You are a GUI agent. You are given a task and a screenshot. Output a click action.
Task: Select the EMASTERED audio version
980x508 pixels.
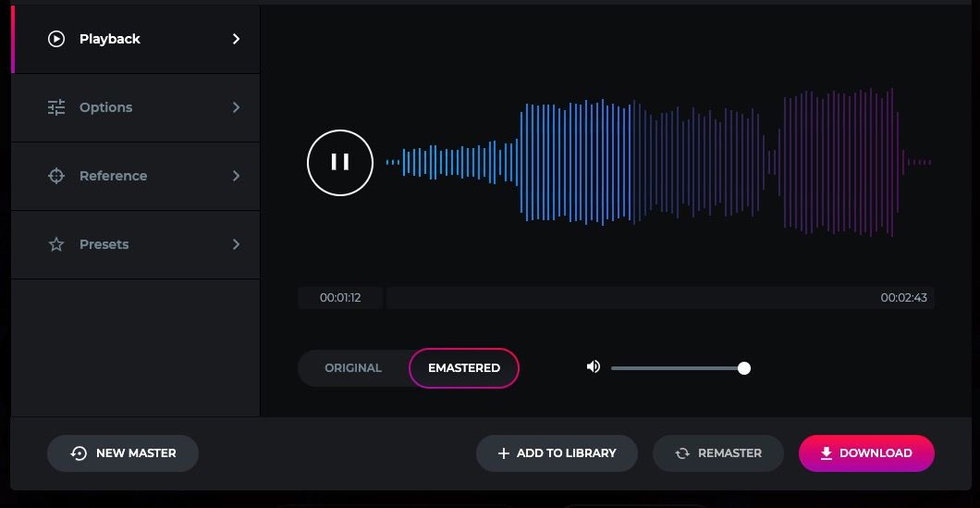coord(464,368)
